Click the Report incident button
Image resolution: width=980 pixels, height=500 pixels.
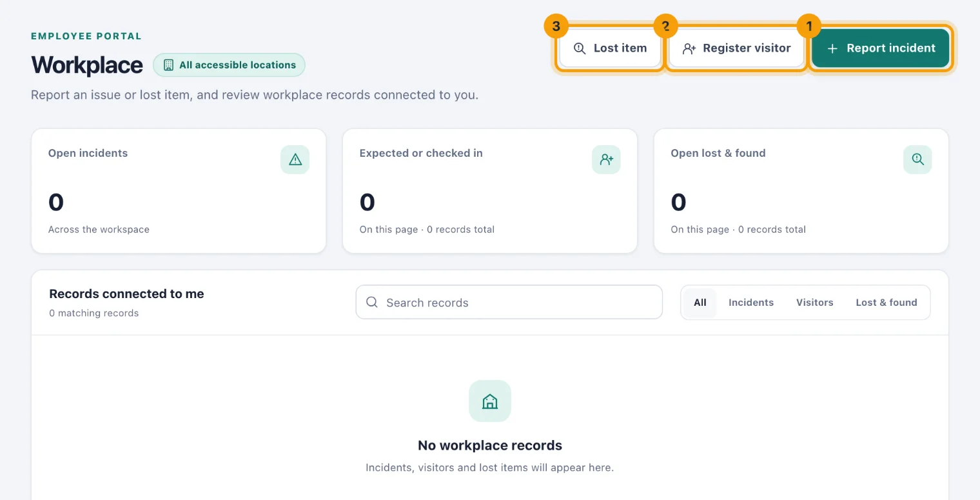click(881, 48)
